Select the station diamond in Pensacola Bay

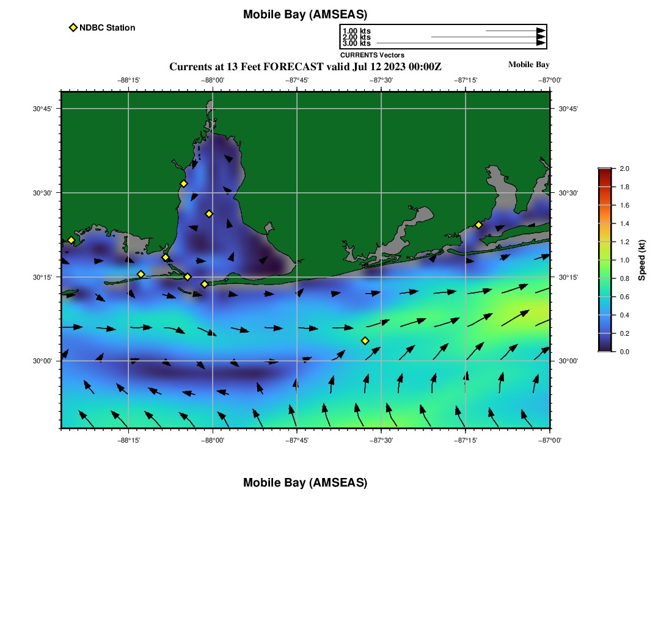(x=479, y=225)
